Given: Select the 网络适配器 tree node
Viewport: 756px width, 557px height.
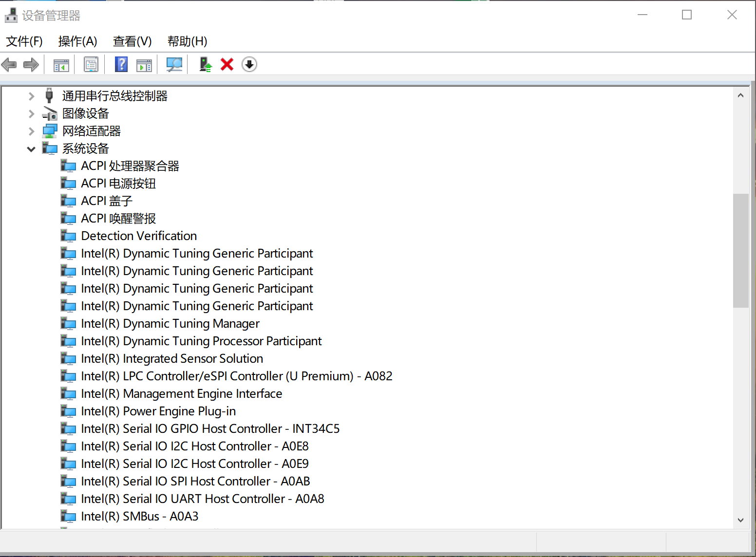Looking at the screenshot, I should click(x=92, y=131).
